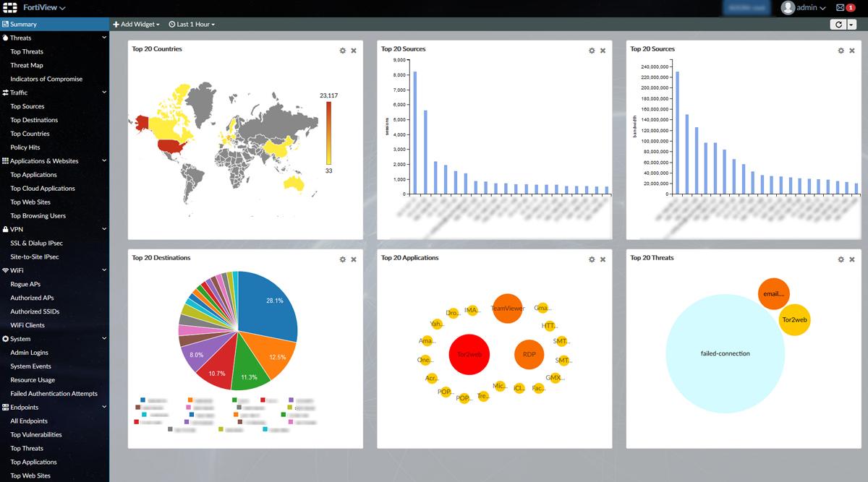Click the email threat bubble
The height and width of the screenshot is (482, 868).
774,293
